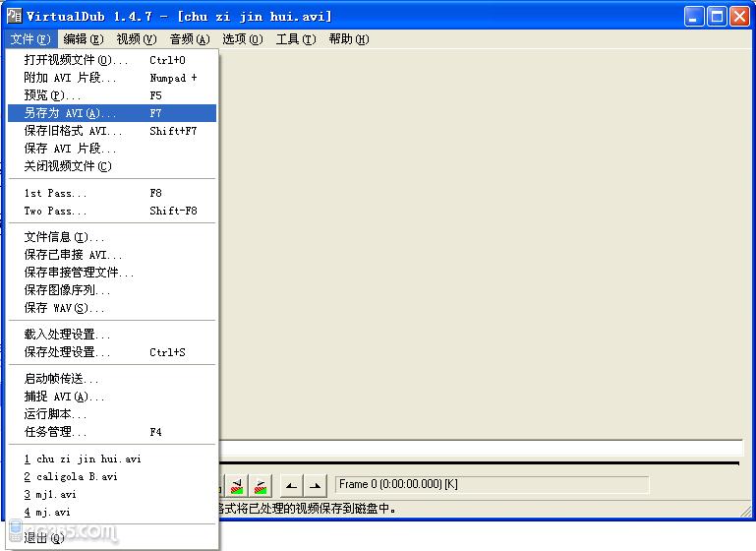Open the 帮助(H) menu

[x=349, y=39]
